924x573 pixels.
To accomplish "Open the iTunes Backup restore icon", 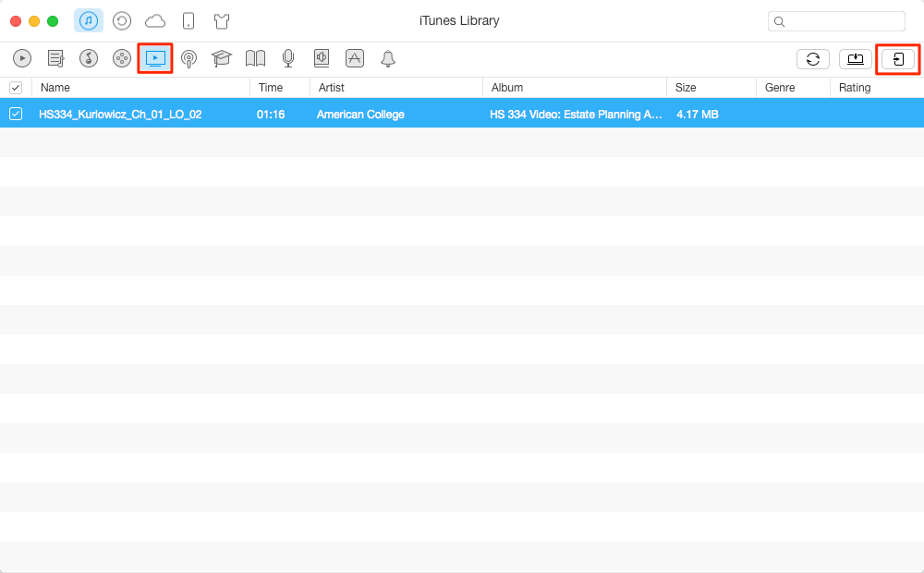I will [x=122, y=21].
